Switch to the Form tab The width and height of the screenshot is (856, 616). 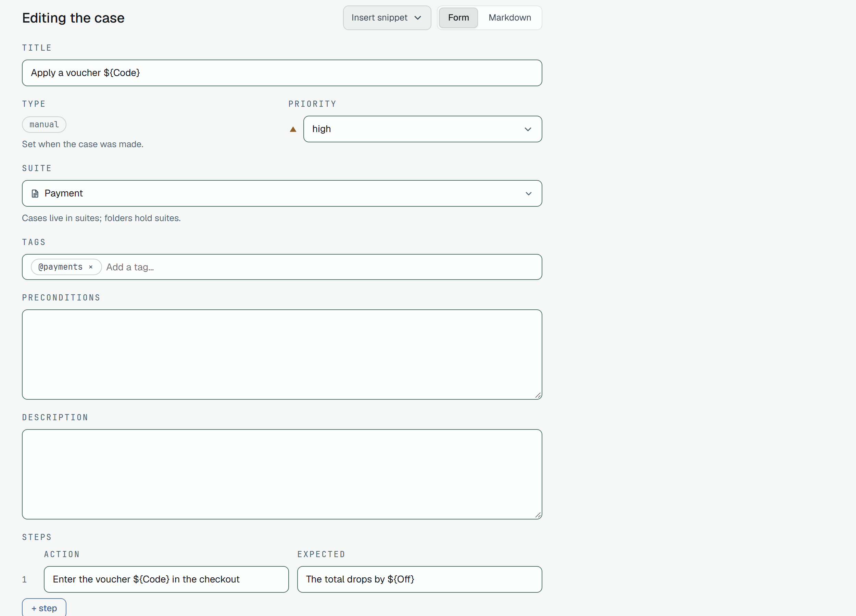458,18
